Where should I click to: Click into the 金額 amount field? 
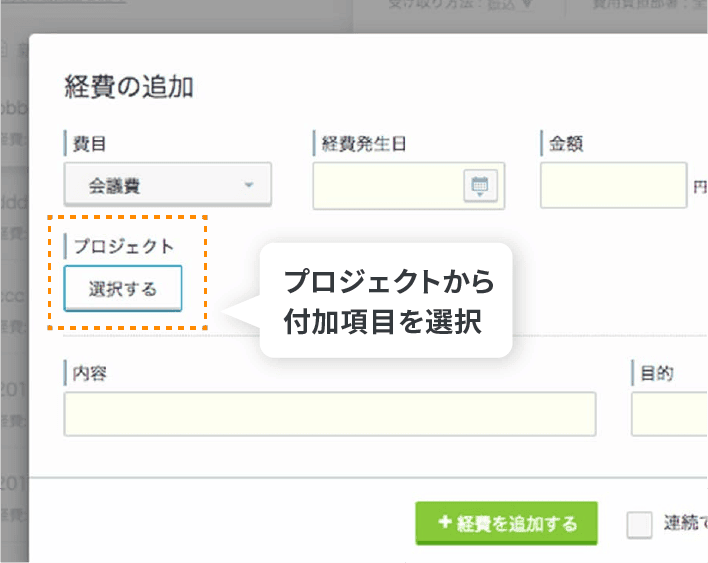[613, 185]
